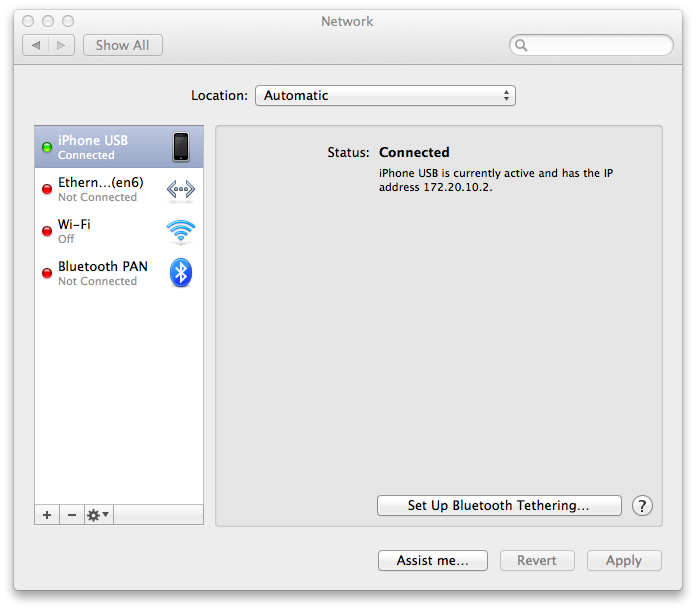The image size is (696, 610).
Task: Click the Ethernet arrows icon
Action: coord(181,190)
